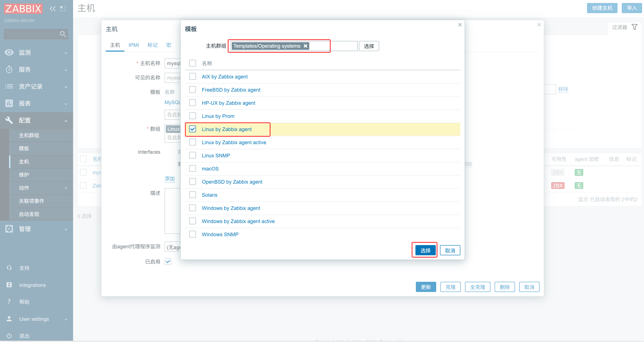The height and width of the screenshot is (342, 644).
Task: Click the User settings person icon
Action: click(9, 318)
